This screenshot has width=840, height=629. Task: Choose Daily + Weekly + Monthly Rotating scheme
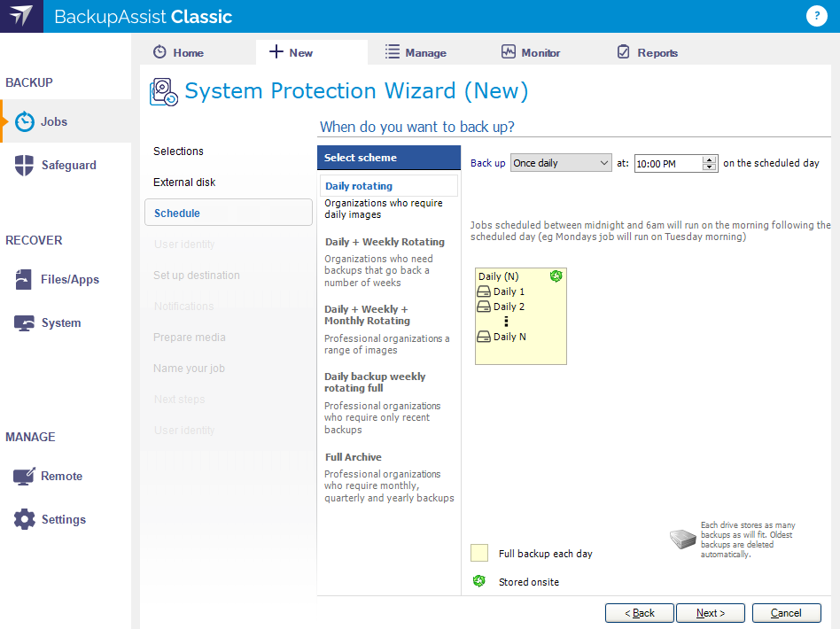point(367,315)
